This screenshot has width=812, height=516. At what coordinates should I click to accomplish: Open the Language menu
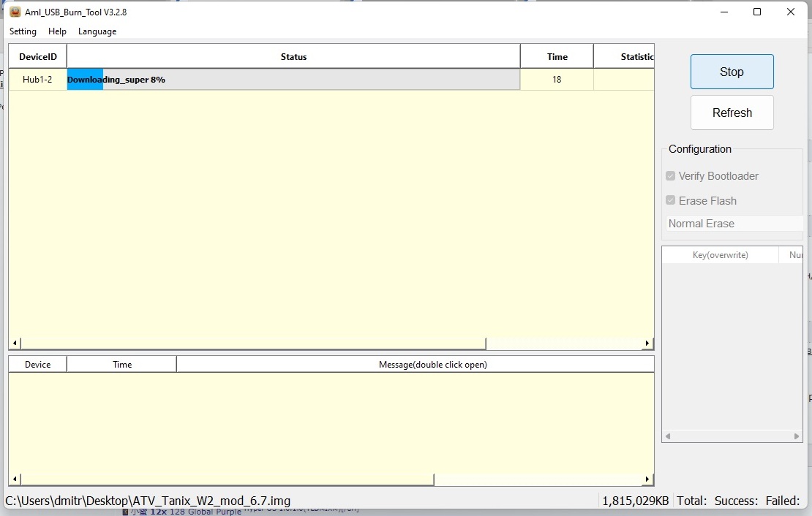[x=97, y=31]
